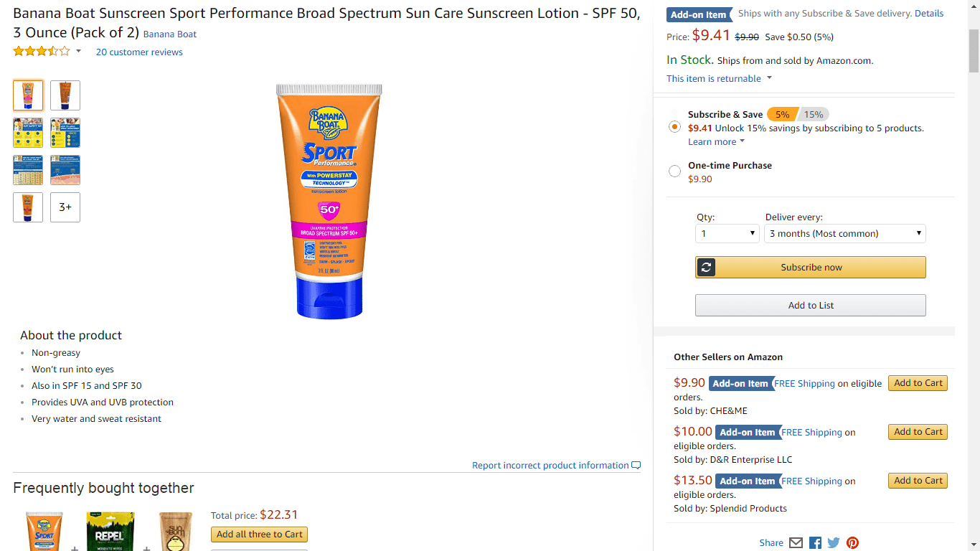Add CHE&ME seller's offer to Cart
The image size is (980, 551).
click(918, 382)
